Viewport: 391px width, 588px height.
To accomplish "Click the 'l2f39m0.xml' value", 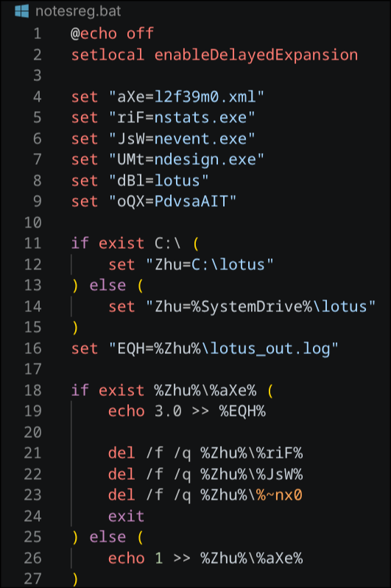I will pyautogui.click(x=205, y=96).
